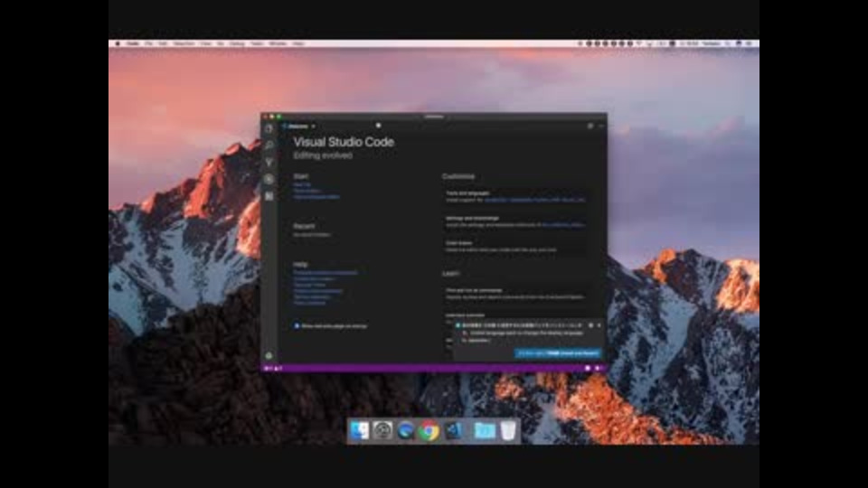Open the Tips and Tricks link
The height and width of the screenshot is (488, 868).
310,285
